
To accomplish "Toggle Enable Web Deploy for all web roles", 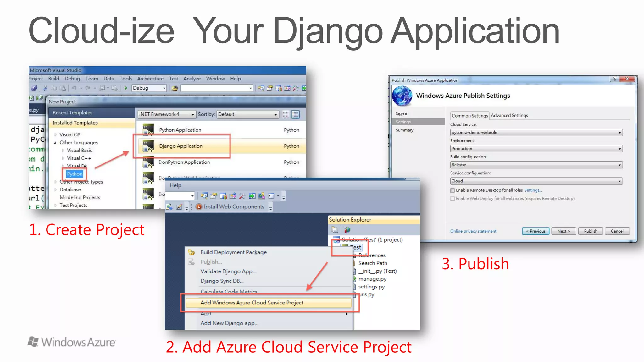I will click(452, 198).
